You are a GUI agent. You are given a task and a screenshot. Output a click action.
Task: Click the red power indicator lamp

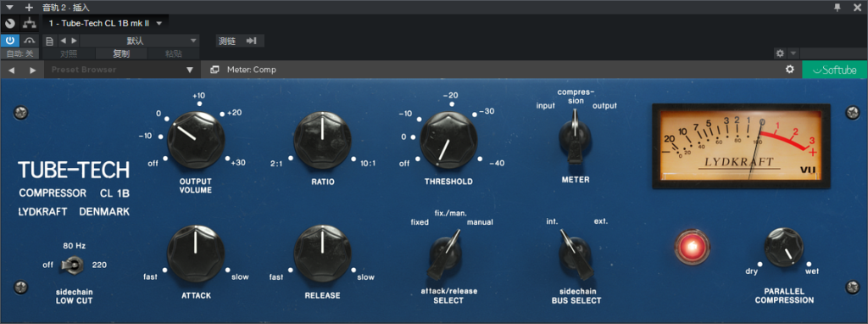pos(692,247)
